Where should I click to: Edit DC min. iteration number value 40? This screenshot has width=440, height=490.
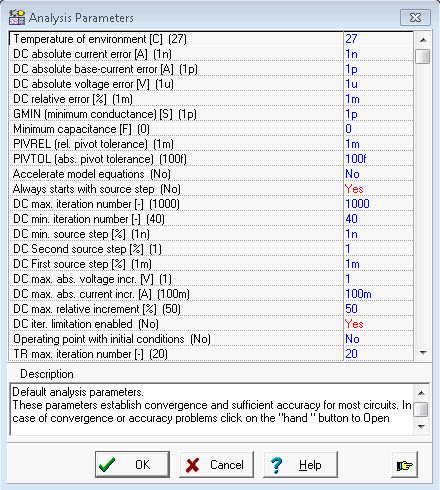pos(378,219)
